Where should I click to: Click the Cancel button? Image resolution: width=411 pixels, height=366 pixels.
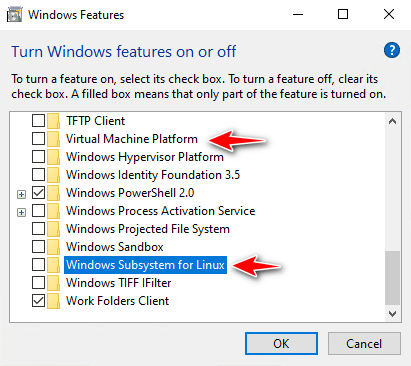coord(364,343)
